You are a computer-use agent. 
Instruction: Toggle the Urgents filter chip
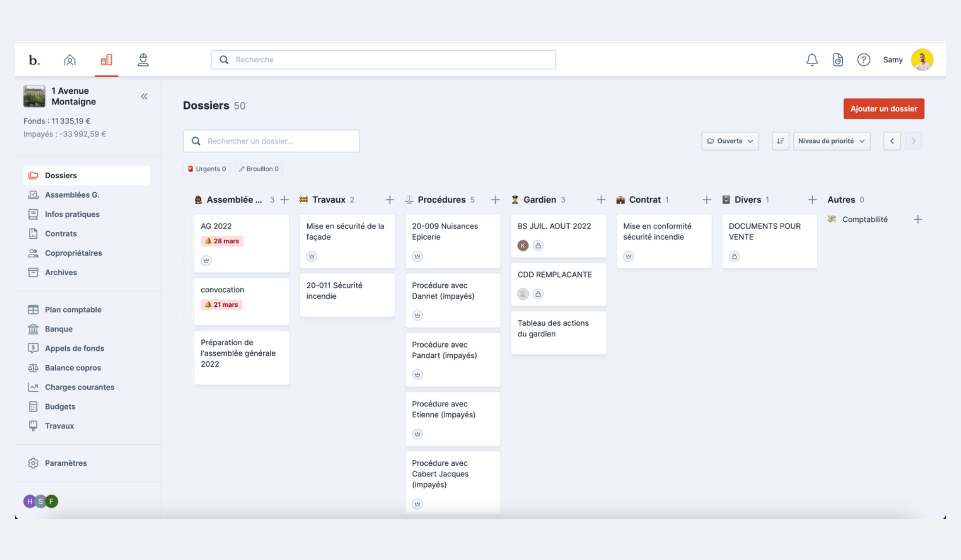[x=206, y=169]
